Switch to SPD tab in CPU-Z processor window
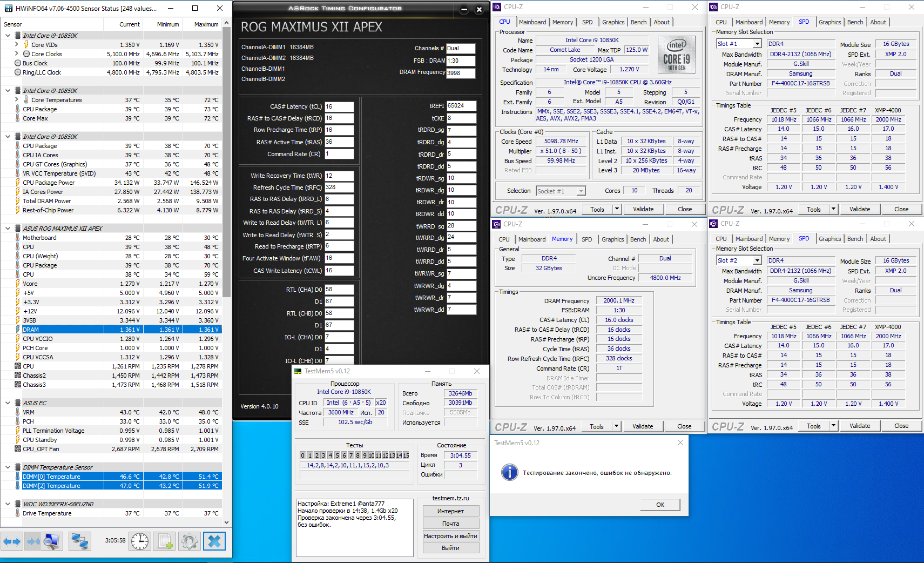 pos(587,22)
